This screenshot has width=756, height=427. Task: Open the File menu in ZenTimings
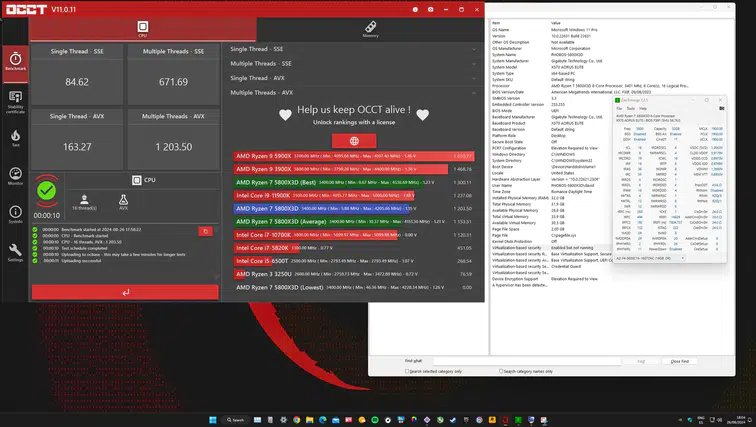(x=620, y=108)
